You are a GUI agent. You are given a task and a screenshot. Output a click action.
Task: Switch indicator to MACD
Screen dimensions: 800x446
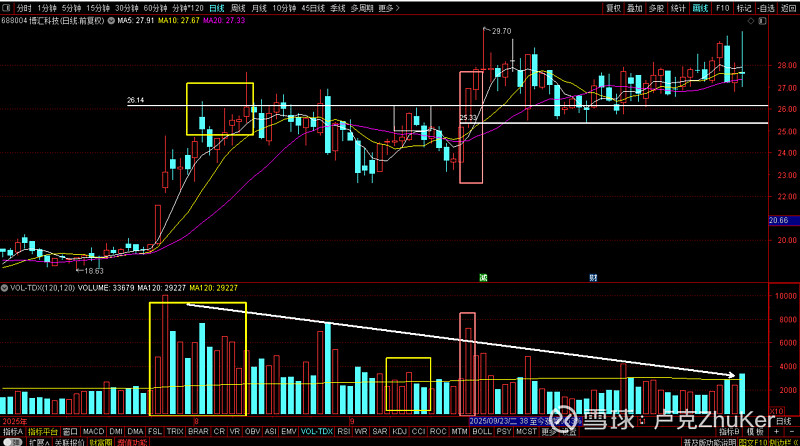coord(93,432)
